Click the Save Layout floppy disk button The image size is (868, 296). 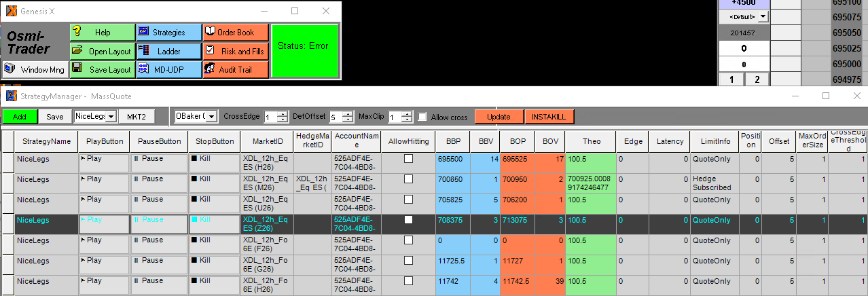(x=102, y=69)
